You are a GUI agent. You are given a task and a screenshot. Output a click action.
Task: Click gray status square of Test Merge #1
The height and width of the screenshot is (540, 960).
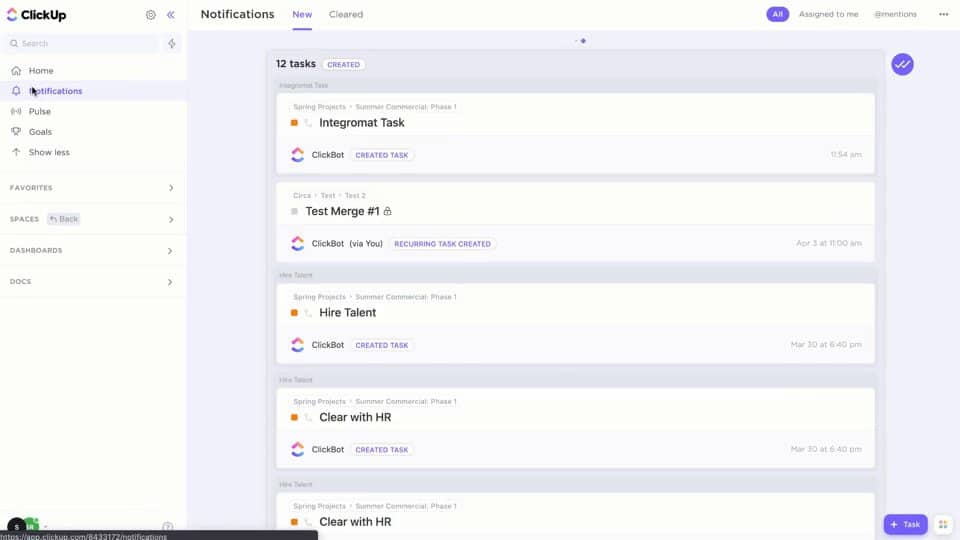294,211
